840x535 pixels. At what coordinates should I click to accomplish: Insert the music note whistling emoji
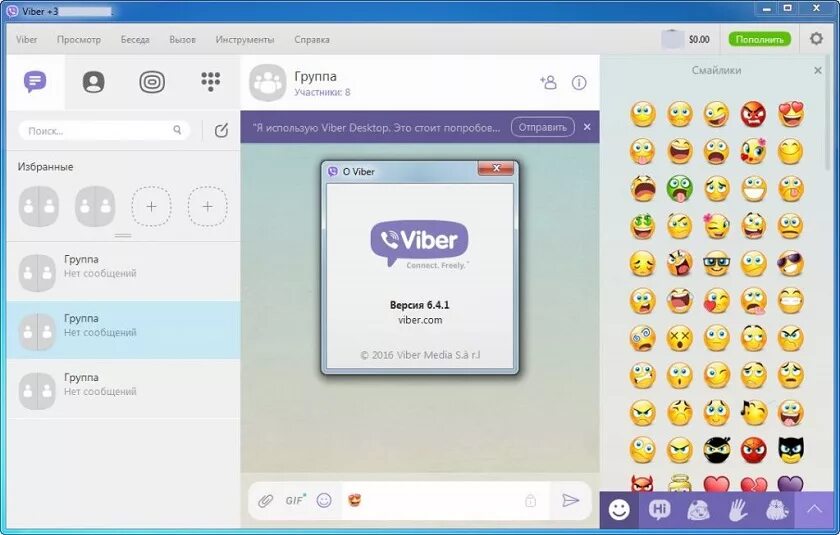click(754, 412)
